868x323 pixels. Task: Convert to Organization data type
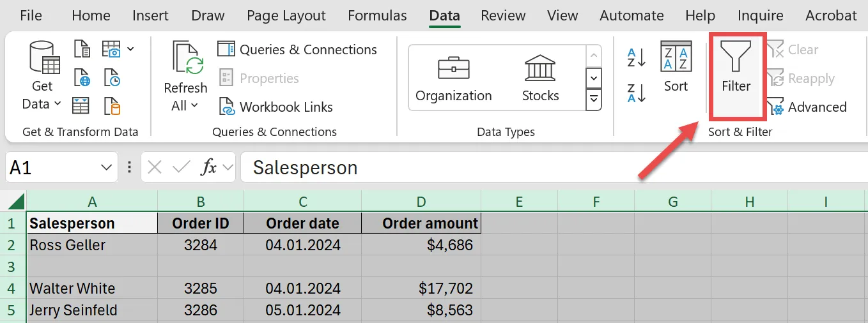(453, 78)
